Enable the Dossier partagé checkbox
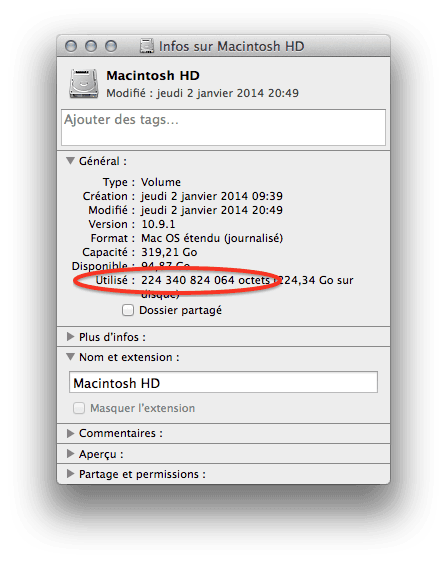447x563 pixels. tap(128, 310)
